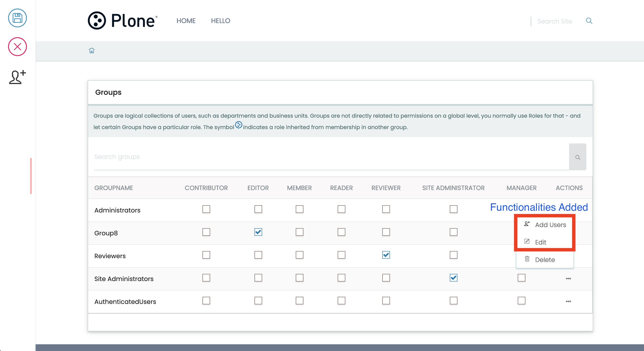Image resolution: width=644 pixels, height=351 pixels.
Task: Check Manager role for AuthenticatedUsers group
Action: (x=522, y=301)
